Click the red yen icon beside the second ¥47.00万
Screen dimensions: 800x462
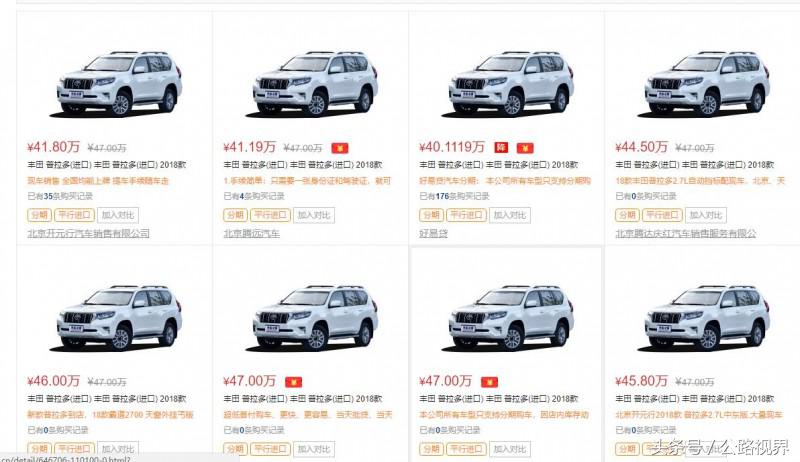(489, 381)
